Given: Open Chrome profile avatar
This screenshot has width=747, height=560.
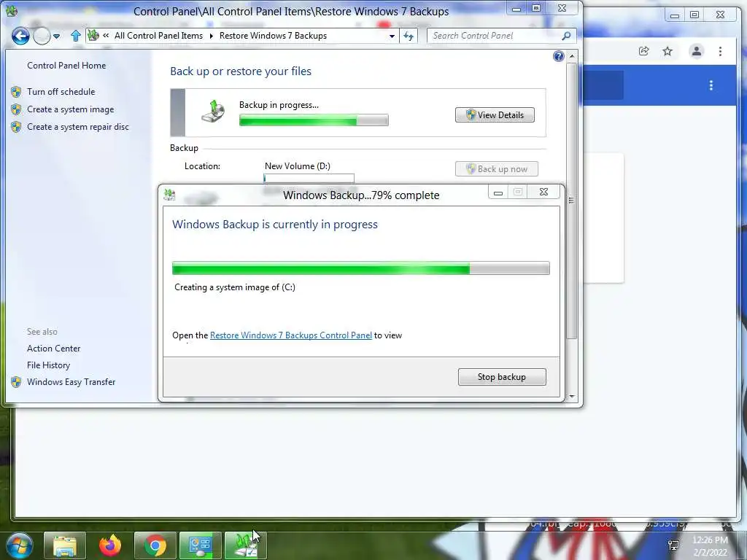Looking at the screenshot, I should (x=696, y=51).
